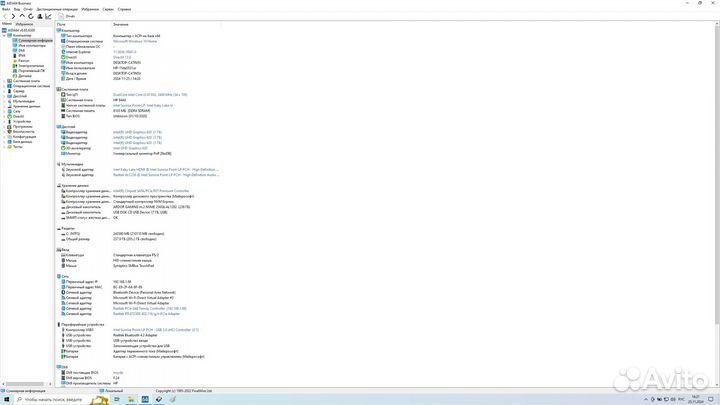Viewport: 720px width, 405px height.
Task: Open the Windows Start menu
Action: [6, 399]
